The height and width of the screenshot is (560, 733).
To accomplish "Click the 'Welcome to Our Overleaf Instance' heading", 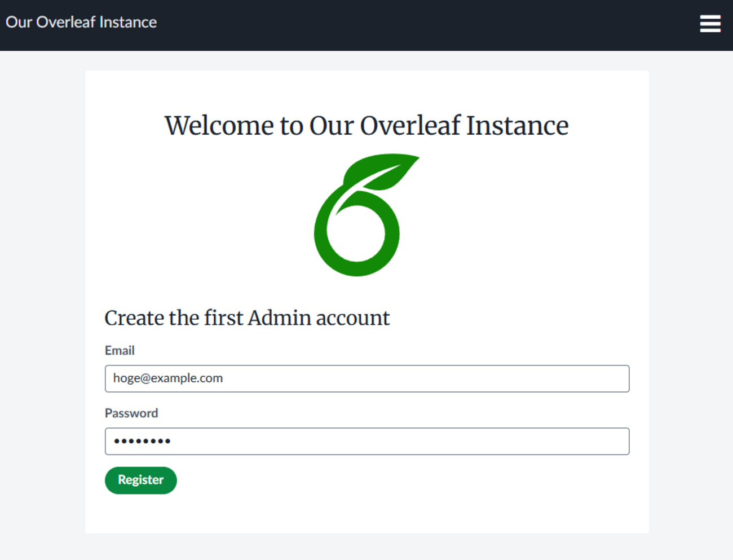I will click(x=366, y=125).
